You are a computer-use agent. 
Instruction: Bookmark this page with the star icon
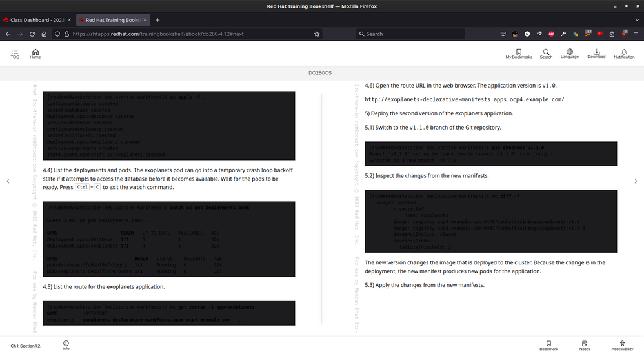coord(317,34)
